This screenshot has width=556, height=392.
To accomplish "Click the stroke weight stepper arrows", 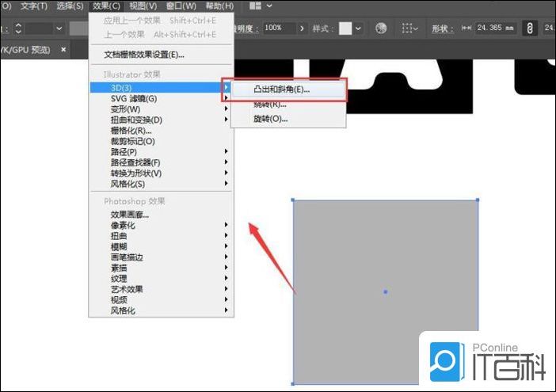I will (x=18, y=29).
